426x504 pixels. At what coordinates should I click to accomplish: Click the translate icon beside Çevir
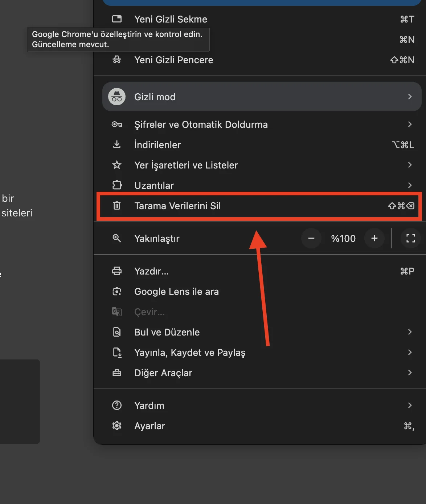[x=117, y=312]
